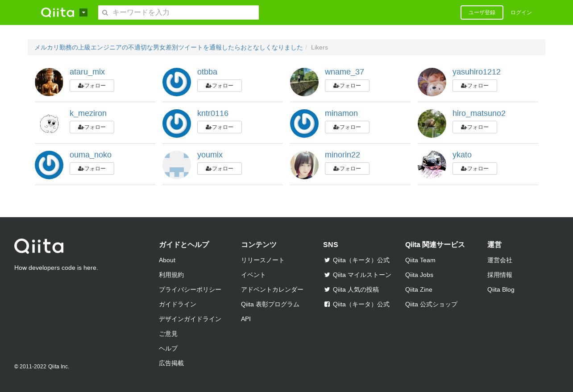Click the Twitter icon beside Qiita（キータ）公式

coord(327,260)
